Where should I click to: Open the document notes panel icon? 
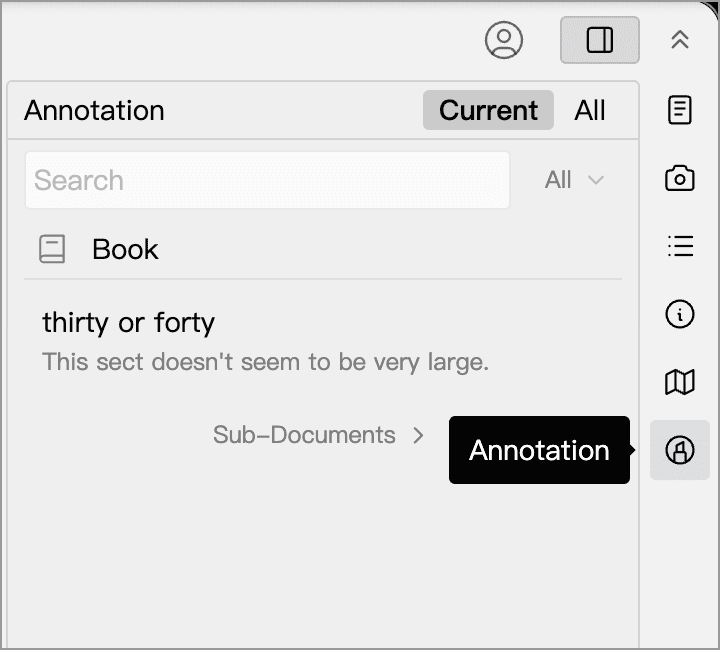(x=680, y=110)
